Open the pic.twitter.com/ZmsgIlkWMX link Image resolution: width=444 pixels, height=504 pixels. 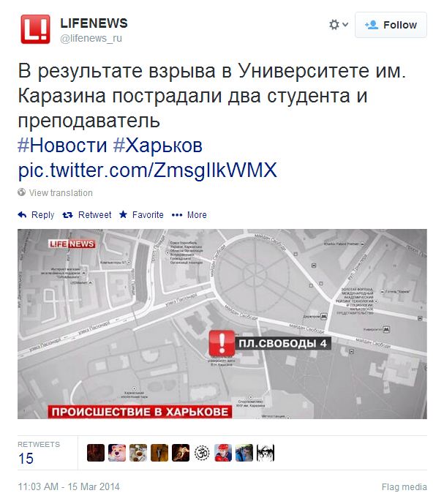click(147, 170)
